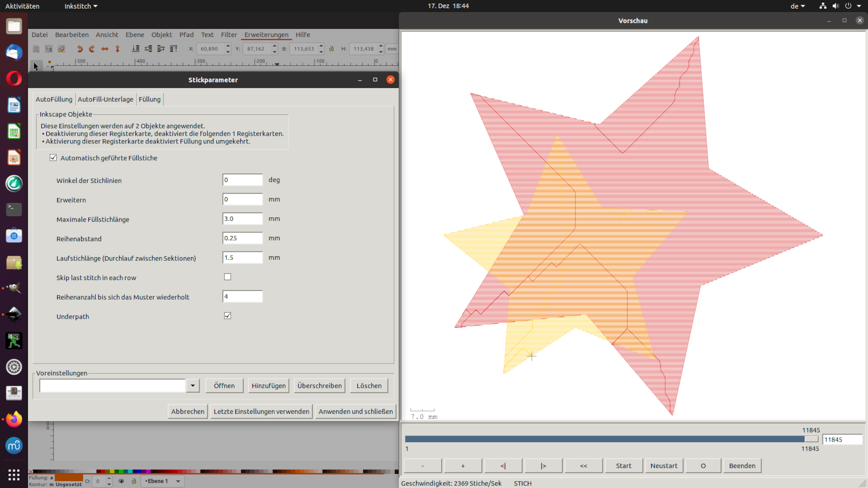Switch to the AutoFill-Unterlage tab
868x488 pixels.
(105, 99)
